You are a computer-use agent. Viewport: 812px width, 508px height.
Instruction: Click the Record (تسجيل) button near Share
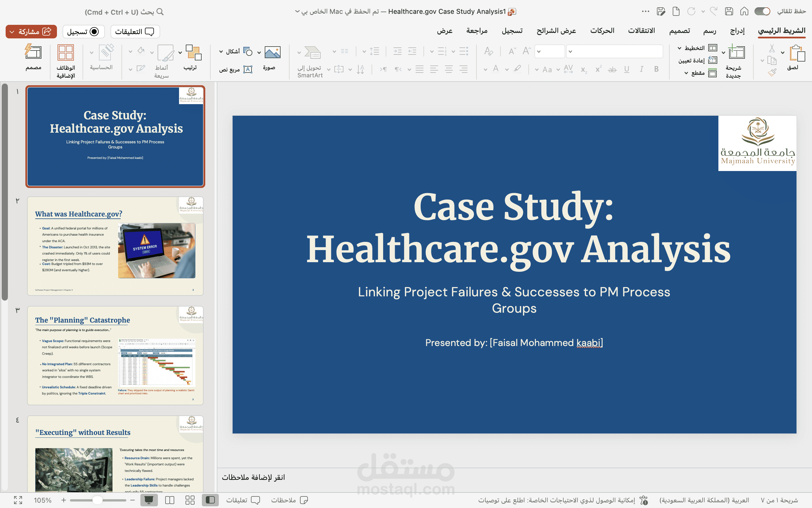(83, 32)
